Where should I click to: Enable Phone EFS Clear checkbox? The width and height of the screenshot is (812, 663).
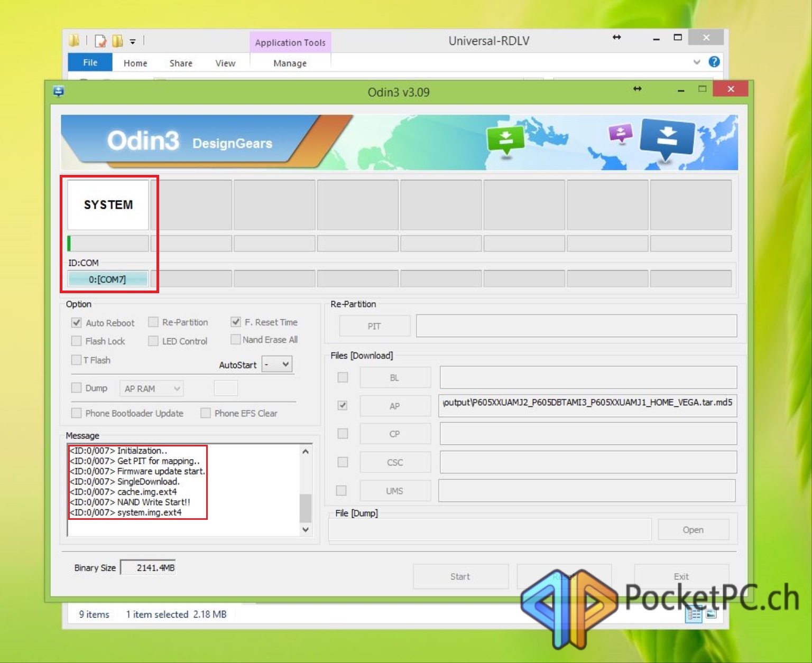coord(206,413)
